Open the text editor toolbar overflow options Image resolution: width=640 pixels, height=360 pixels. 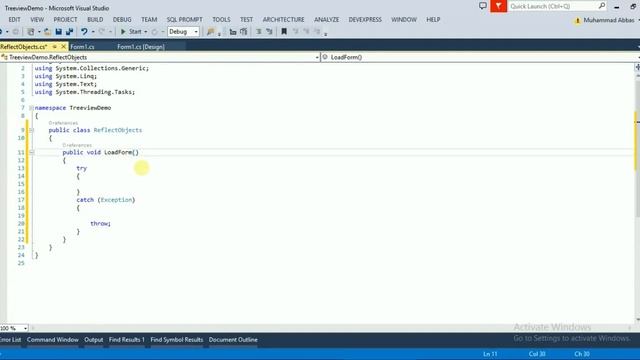[x=326, y=34]
